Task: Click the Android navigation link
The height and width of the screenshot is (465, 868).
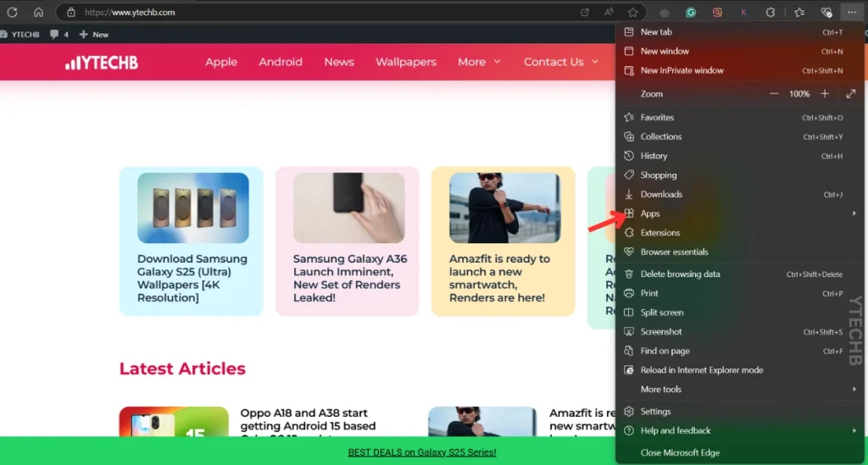Action: [281, 62]
